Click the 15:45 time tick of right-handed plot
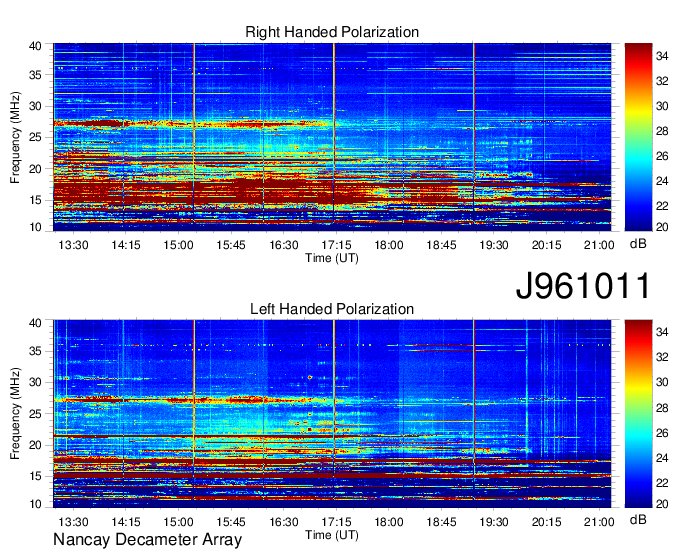The height and width of the screenshot is (552, 680). point(231,245)
